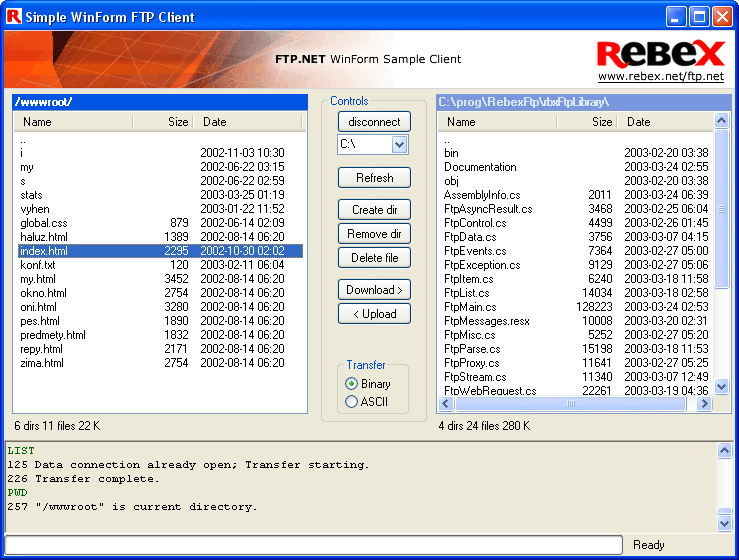Sort local list by Size column
Viewport: 739px width, 560px height.
tap(587, 122)
